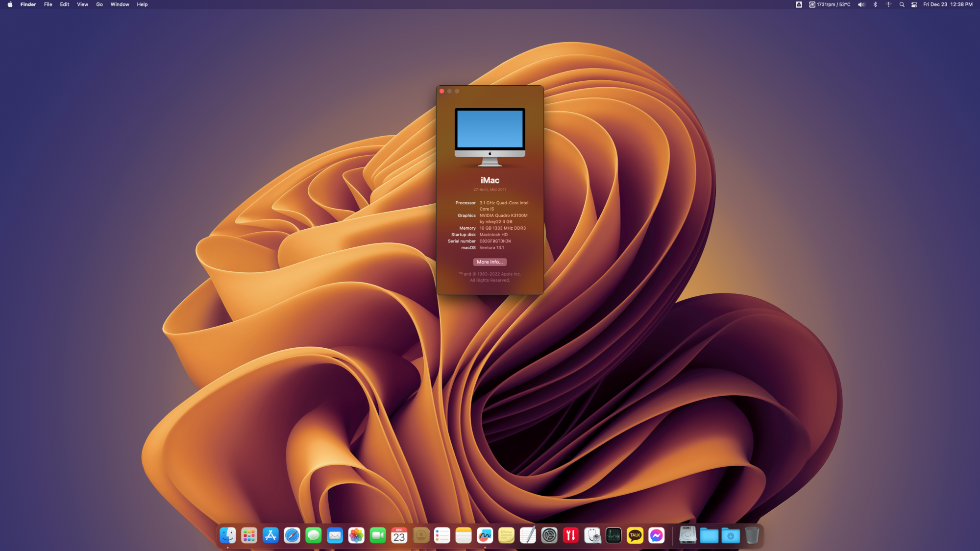Viewport: 980px width, 551px height.
Task: Open Activity Monitor in Dock
Action: coord(613,535)
